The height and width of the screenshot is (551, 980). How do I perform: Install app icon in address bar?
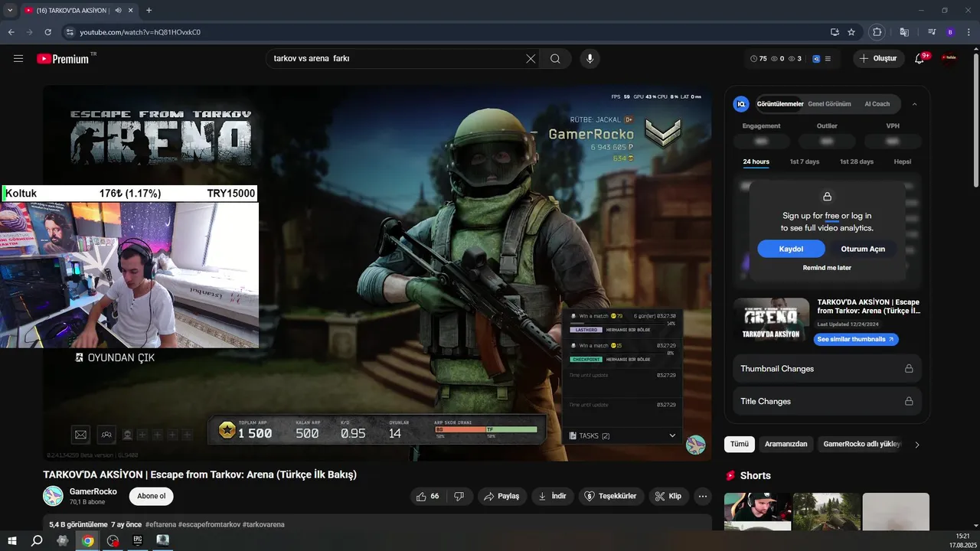pyautogui.click(x=835, y=32)
